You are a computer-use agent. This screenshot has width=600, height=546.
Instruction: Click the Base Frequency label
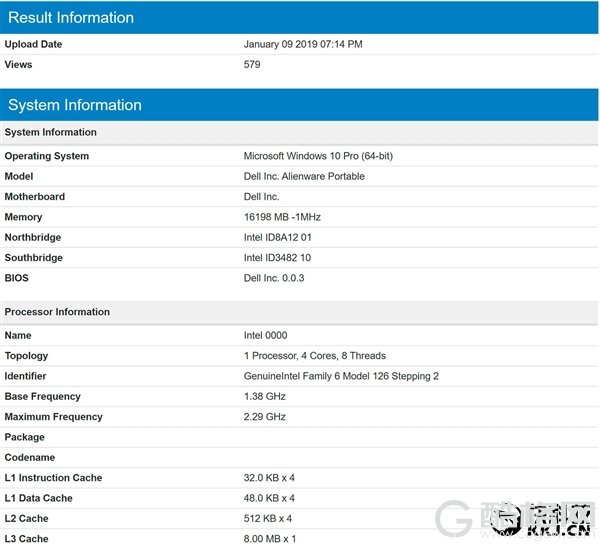pyautogui.click(x=42, y=397)
